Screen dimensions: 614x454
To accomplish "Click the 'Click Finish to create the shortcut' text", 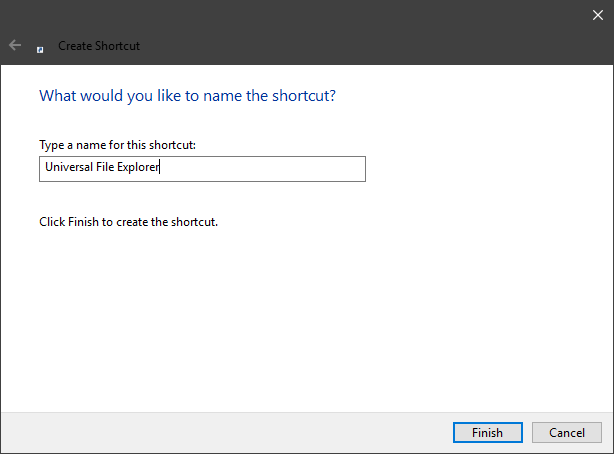I will coord(127,222).
